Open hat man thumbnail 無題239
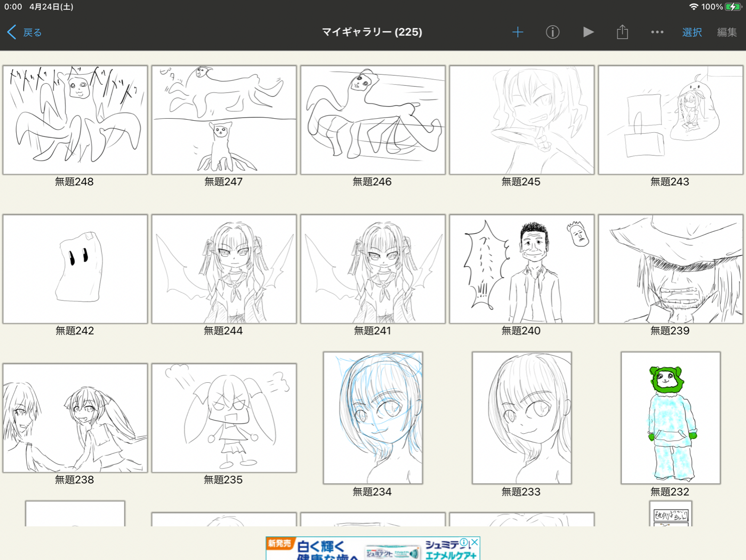746x560 pixels. pyautogui.click(x=671, y=269)
